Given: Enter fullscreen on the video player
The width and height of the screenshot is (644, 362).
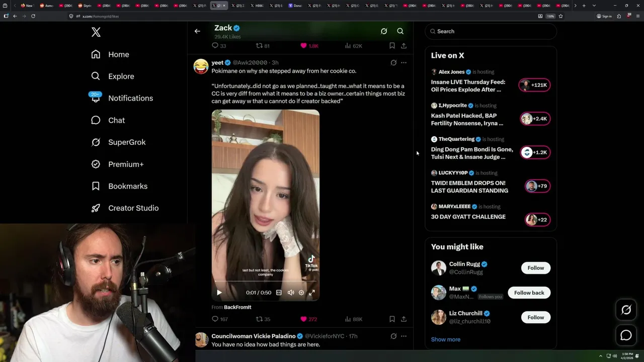Looking at the screenshot, I should click(312, 293).
